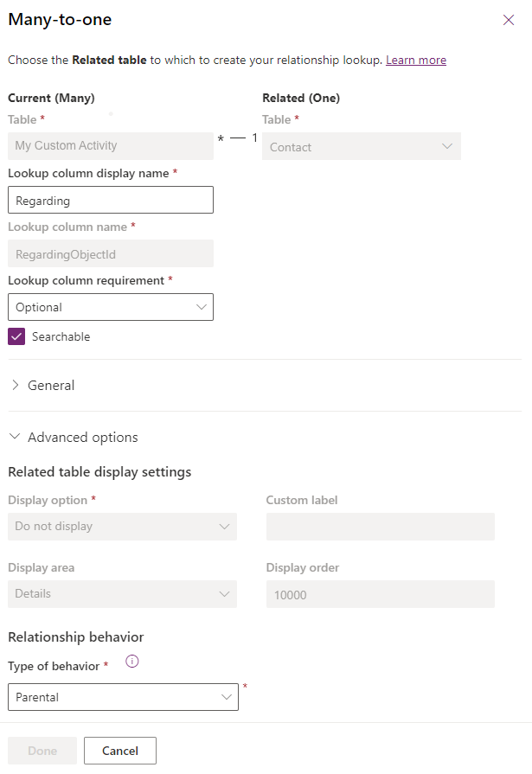The height and width of the screenshot is (774, 532).
Task: Click the chevron icon on the Contact dropdown
Action: (x=447, y=147)
